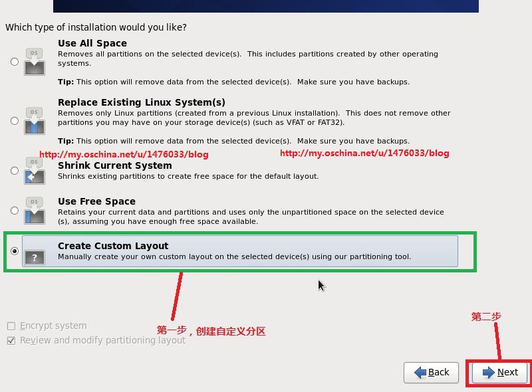Select the Create Custom Layout radio button
Screen dimensions: 532x392
(14, 251)
